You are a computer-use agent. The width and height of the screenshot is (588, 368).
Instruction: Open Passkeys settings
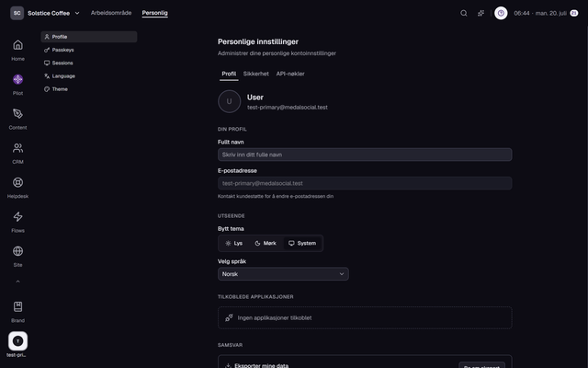coord(89,50)
